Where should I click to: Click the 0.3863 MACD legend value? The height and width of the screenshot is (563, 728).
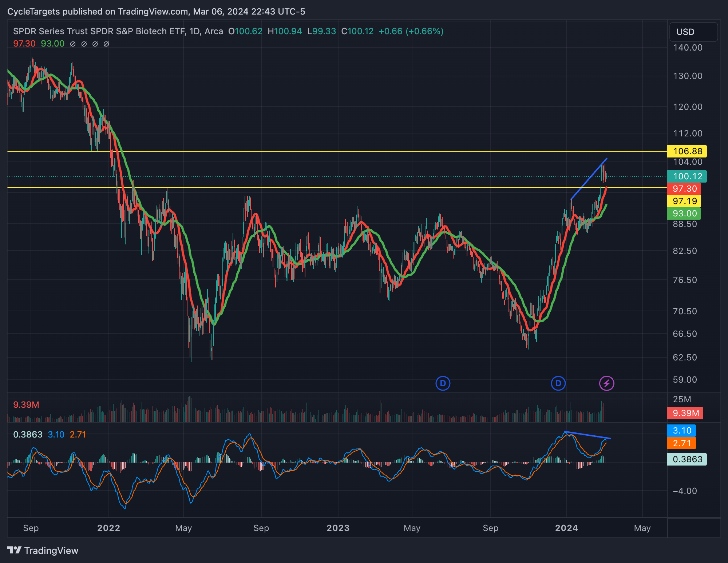tap(28, 435)
